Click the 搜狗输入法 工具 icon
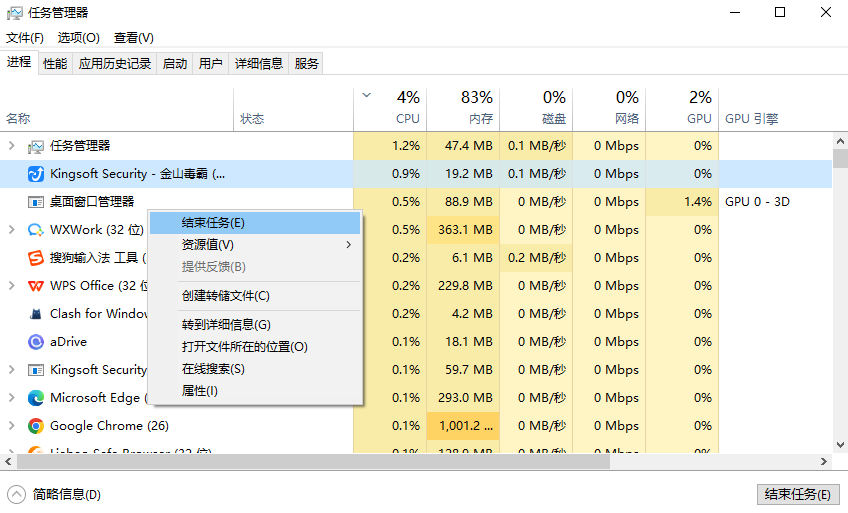 pyautogui.click(x=36, y=258)
